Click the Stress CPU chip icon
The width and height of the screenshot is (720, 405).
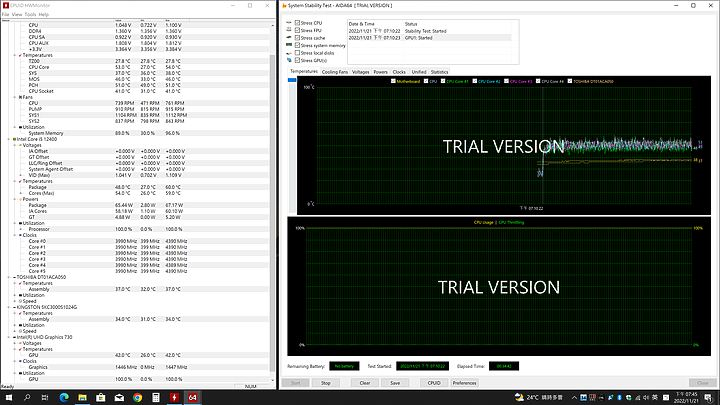click(289, 22)
